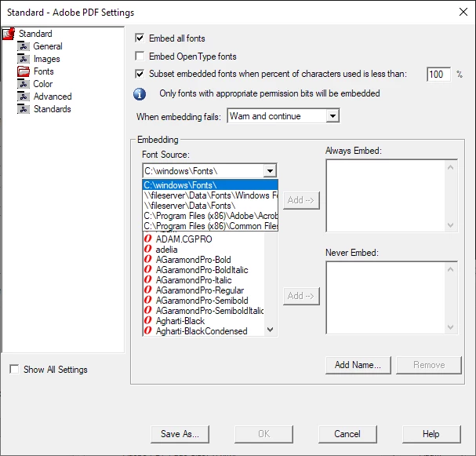Click the OpenType icon beside adelia

148,249
